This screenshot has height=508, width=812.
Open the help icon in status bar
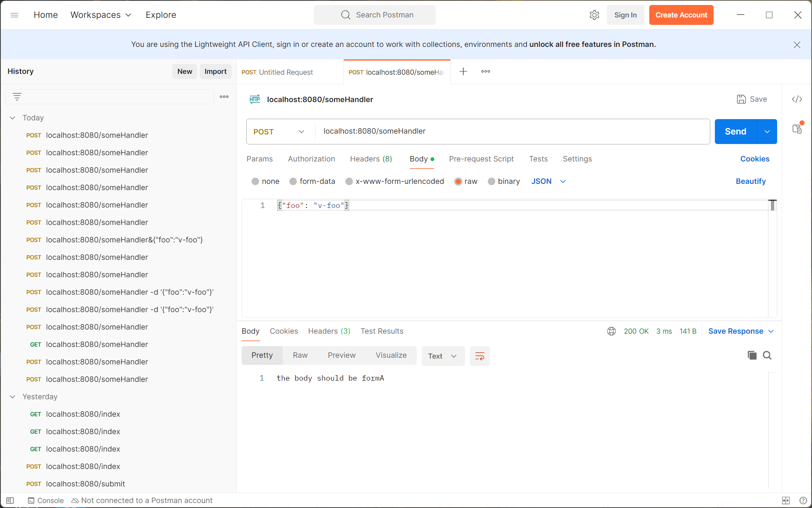point(803,501)
